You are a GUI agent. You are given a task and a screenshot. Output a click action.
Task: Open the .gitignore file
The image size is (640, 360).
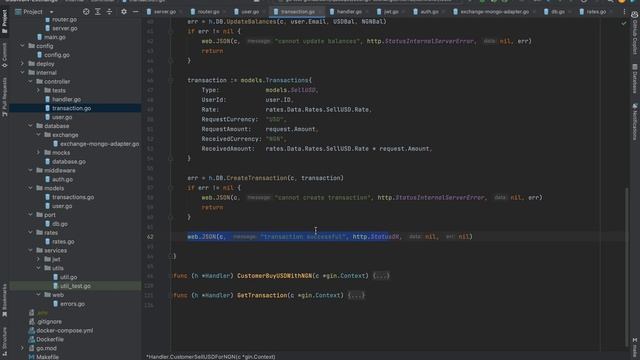(49, 322)
